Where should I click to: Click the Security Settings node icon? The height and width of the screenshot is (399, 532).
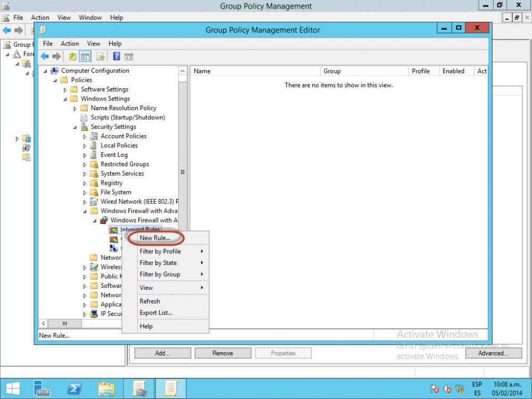[x=84, y=127]
